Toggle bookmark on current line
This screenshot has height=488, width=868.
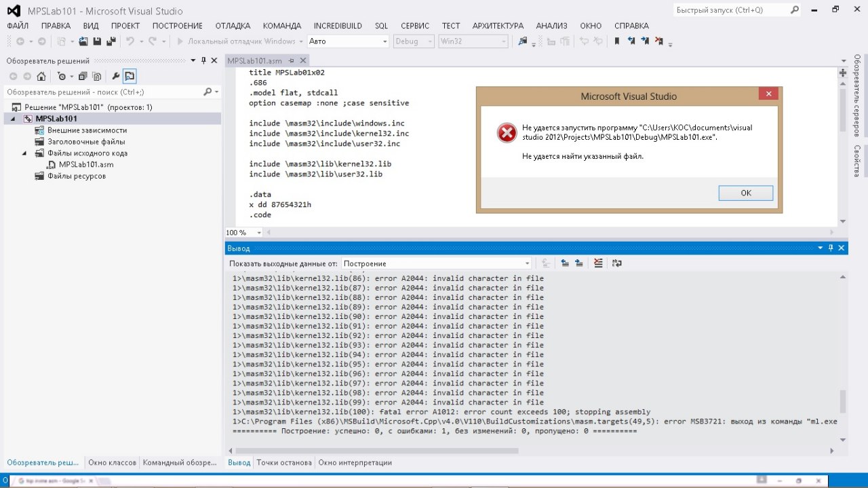tap(616, 41)
